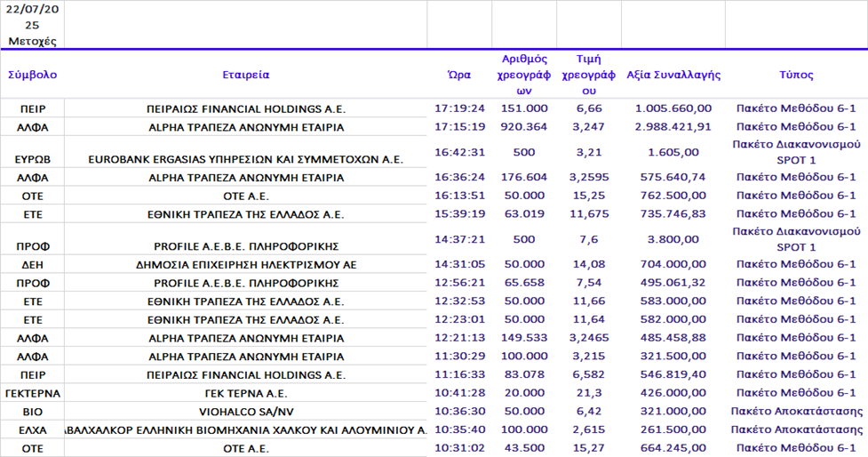Click the quantity cell 65.658
This screenshot has height=457, width=868.
pyautogui.click(x=523, y=283)
